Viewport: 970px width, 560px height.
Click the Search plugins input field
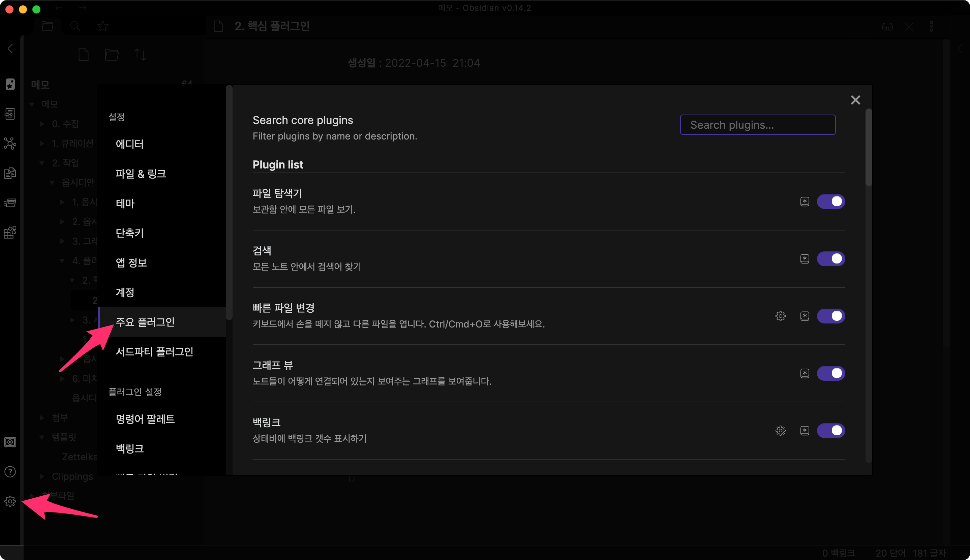757,125
